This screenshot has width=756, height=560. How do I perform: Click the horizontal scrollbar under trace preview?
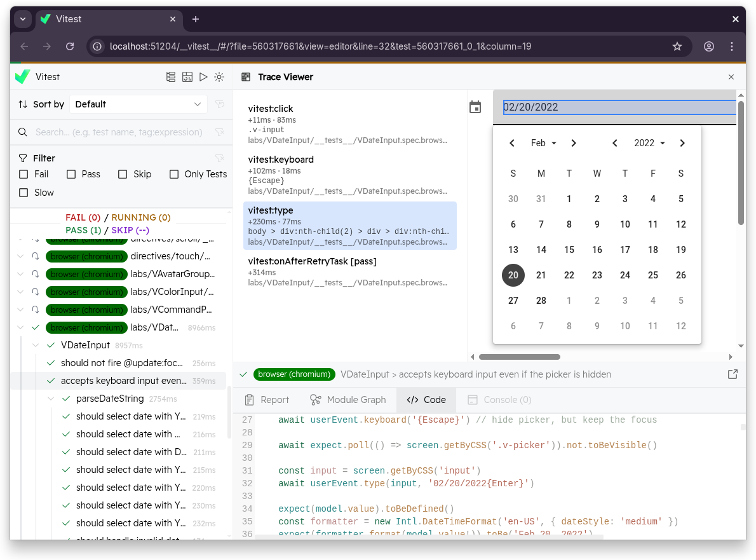[x=520, y=357]
